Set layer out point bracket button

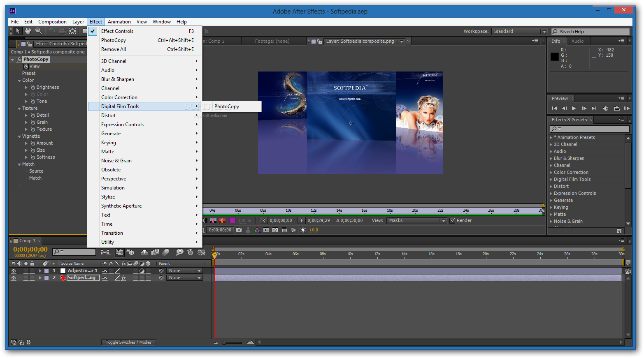(302, 220)
